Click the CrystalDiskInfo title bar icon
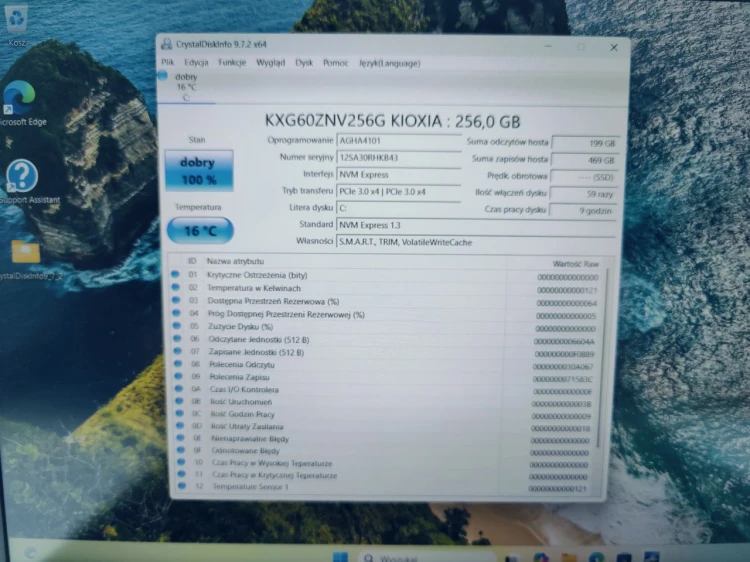 (x=166, y=44)
